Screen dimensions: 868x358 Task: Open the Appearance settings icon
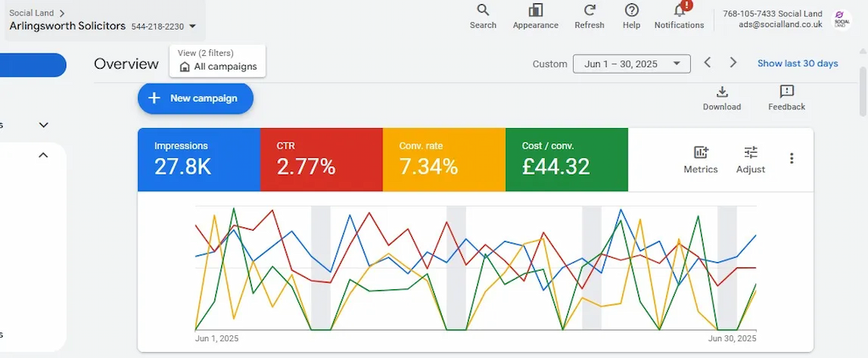pyautogui.click(x=535, y=10)
